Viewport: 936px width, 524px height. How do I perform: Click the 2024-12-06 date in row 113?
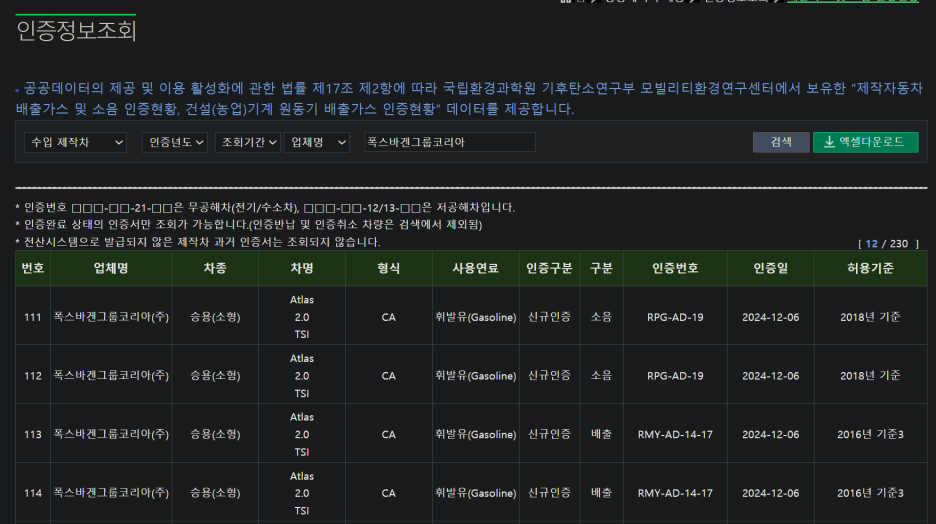[x=771, y=434]
